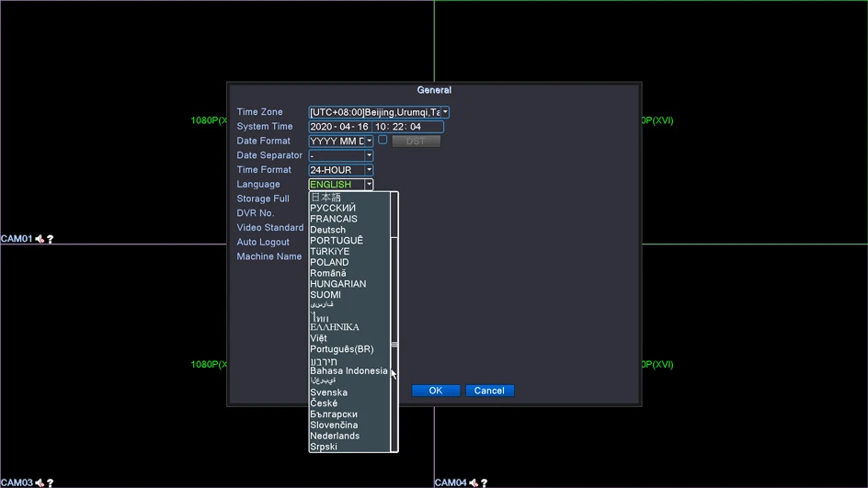
Task: Open the Time Format dropdown arrow
Action: (x=370, y=170)
